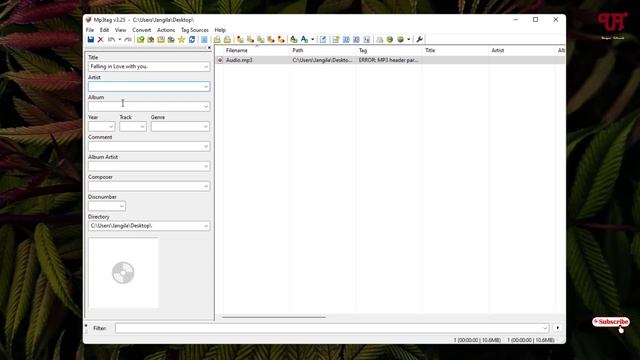The width and height of the screenshot is (640, 360).
Task: Undo the last change in toolbar
Action: tap(111, 40)
